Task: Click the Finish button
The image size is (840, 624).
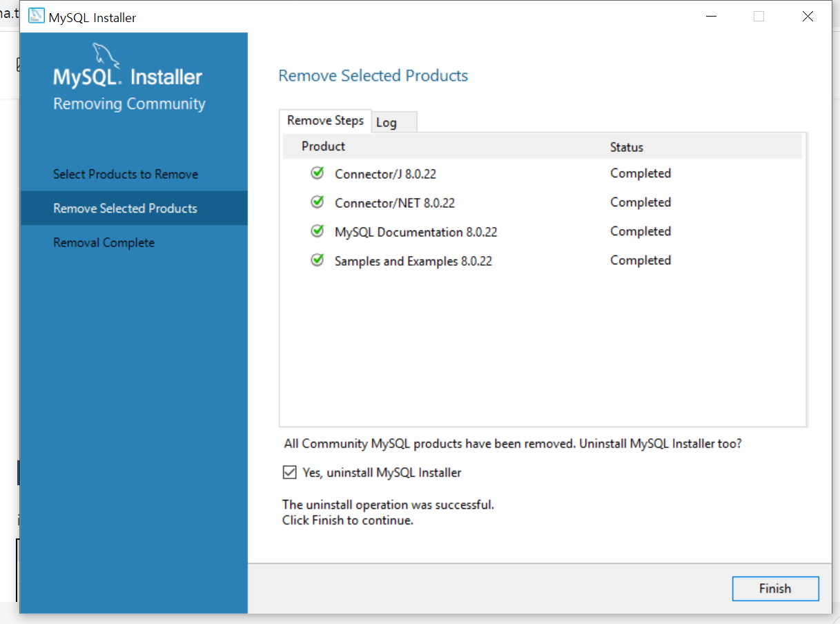Action: (x=775, y=589)
